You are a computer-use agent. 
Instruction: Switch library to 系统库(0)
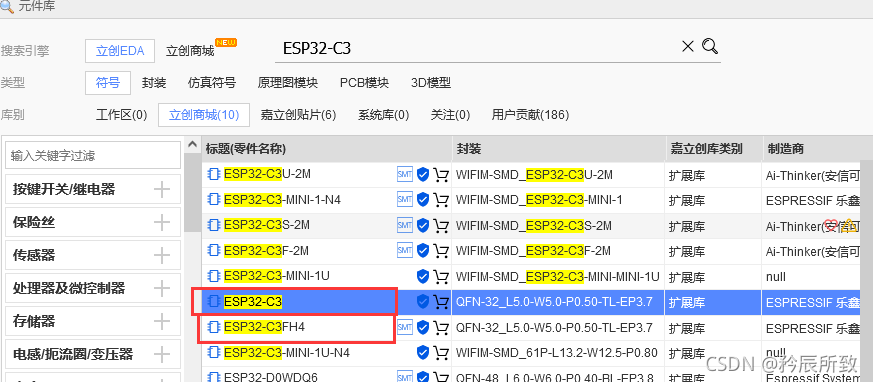click(384, 115)
